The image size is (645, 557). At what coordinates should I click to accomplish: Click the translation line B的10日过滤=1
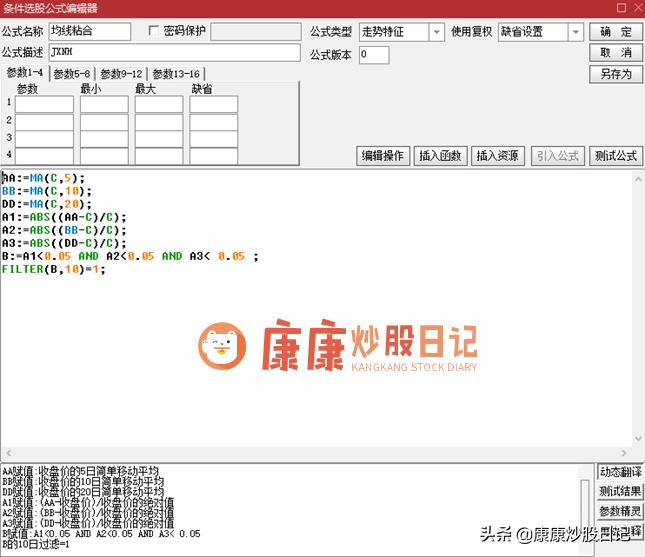click(36, 544)
